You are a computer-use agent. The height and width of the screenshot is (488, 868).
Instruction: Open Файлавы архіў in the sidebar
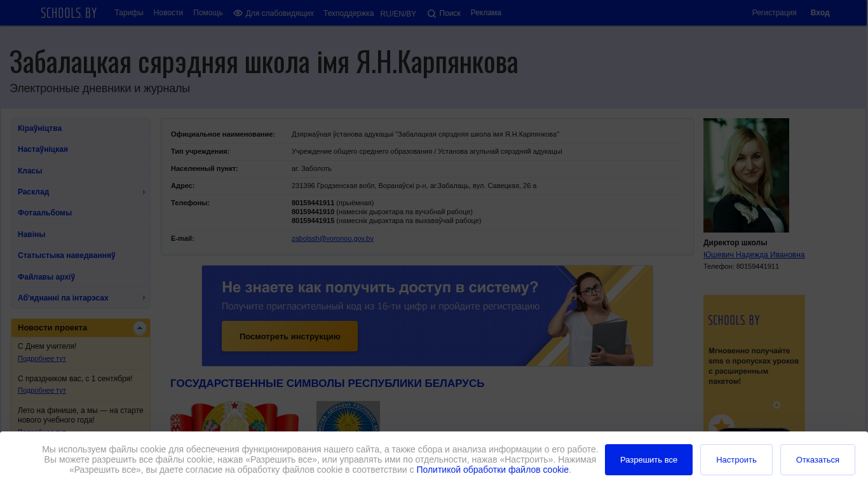click(x=81, y=277)
